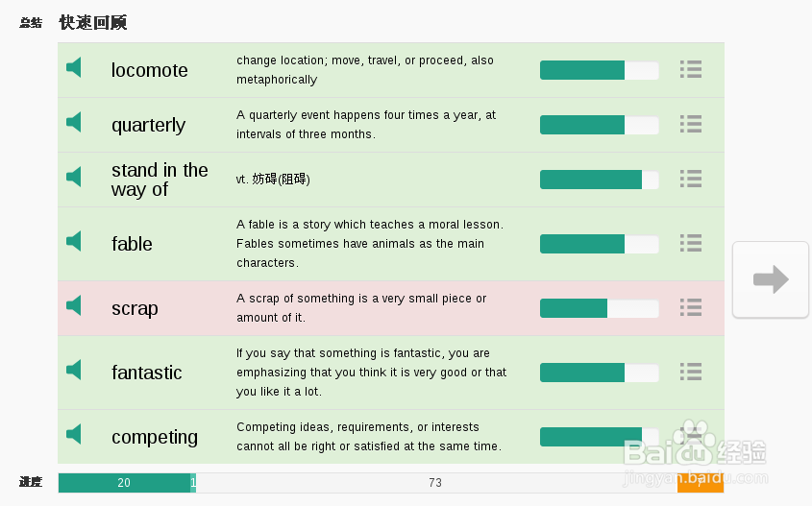Click list icon for stand in the way of
Viewport: 812px width, 506px height.
coord(690,179)
